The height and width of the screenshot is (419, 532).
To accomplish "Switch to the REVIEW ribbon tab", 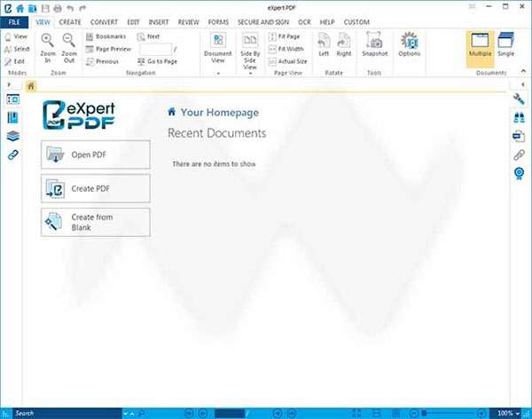I will [x=188, y=22].
